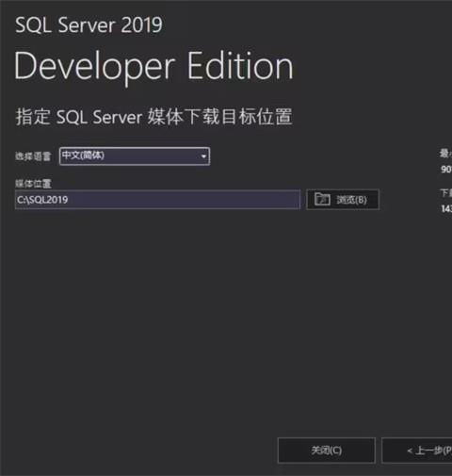The height and width of the screenshot is (476, 452).
Task: Click the 媒体位置 label
Action: coord(33,184)
